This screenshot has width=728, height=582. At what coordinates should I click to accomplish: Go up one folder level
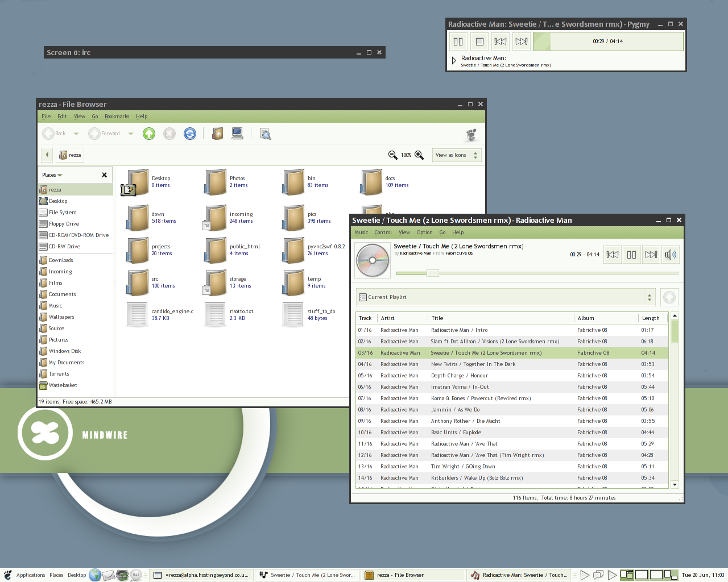point(149,134)
